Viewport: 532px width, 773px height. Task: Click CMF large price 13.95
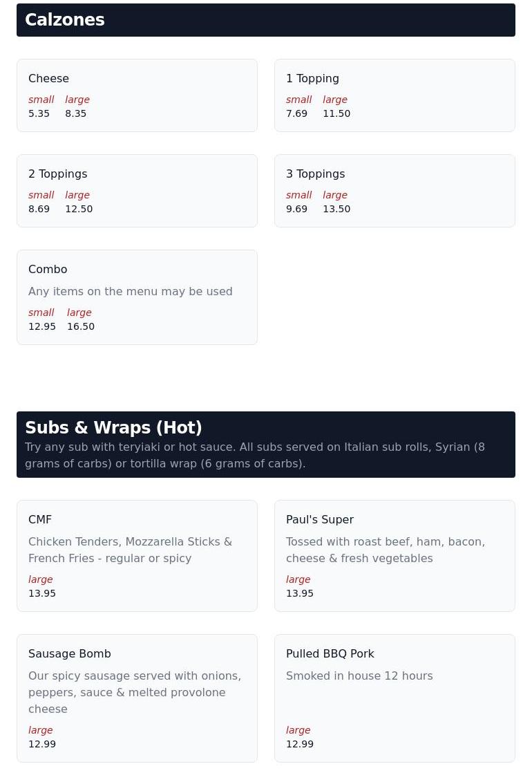[41, 594]
